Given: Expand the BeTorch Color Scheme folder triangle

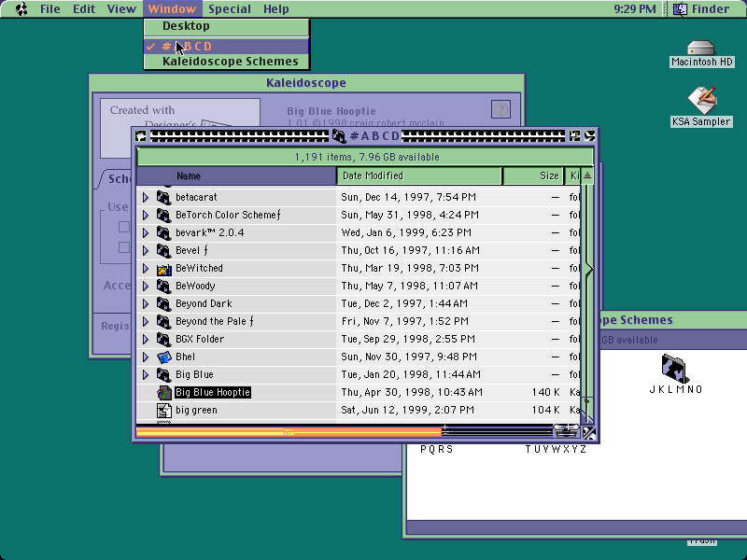Looking at the screenshot, I should point(146,215).
